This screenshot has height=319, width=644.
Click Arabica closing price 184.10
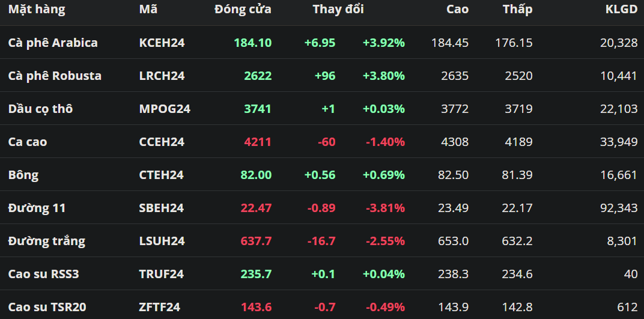click(253, 43)
